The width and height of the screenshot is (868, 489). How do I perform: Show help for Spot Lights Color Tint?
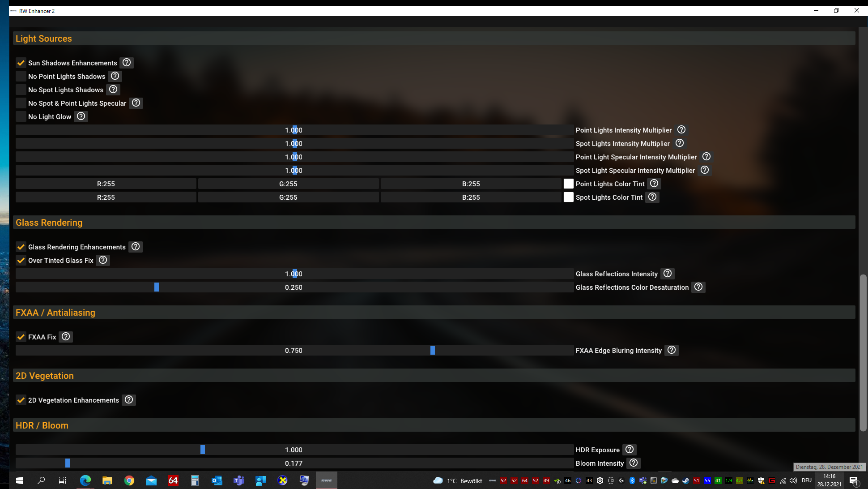[x=652, y=197]
